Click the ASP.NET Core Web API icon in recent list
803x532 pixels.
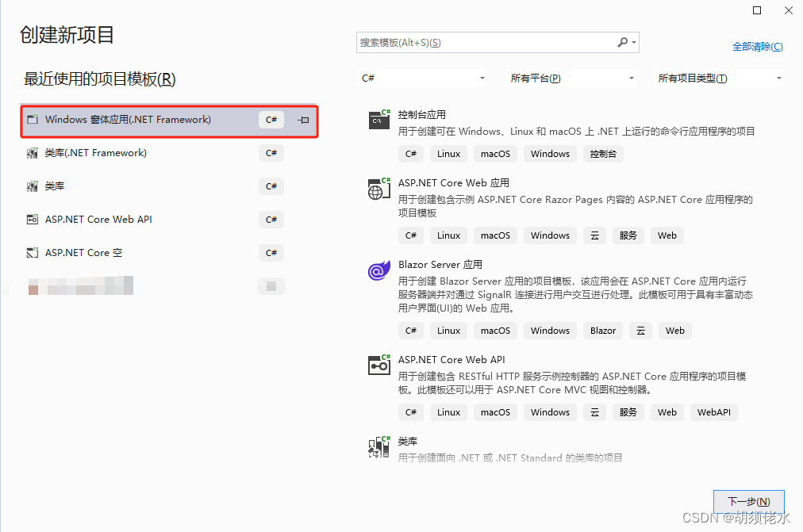click(33, 219)
